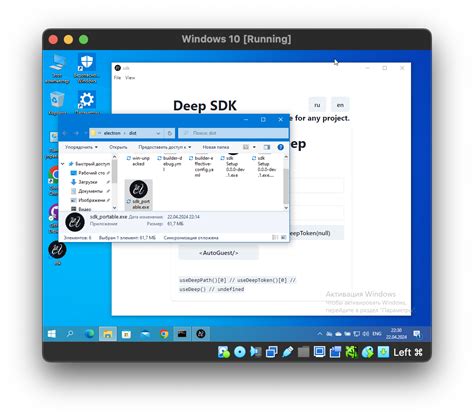The image size is (474, 418).
Task: Click the AutoGuest button
Action: (x=219, y=253)
